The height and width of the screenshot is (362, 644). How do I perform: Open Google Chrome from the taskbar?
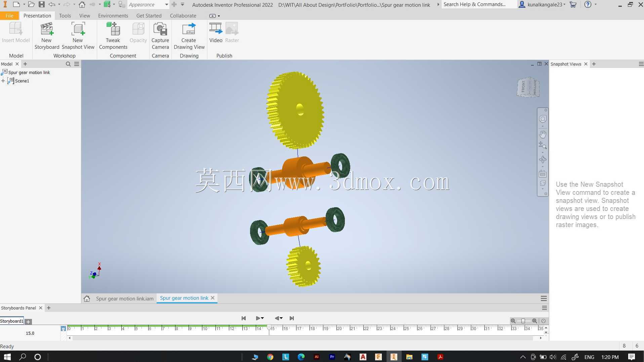tap(270, 357)
